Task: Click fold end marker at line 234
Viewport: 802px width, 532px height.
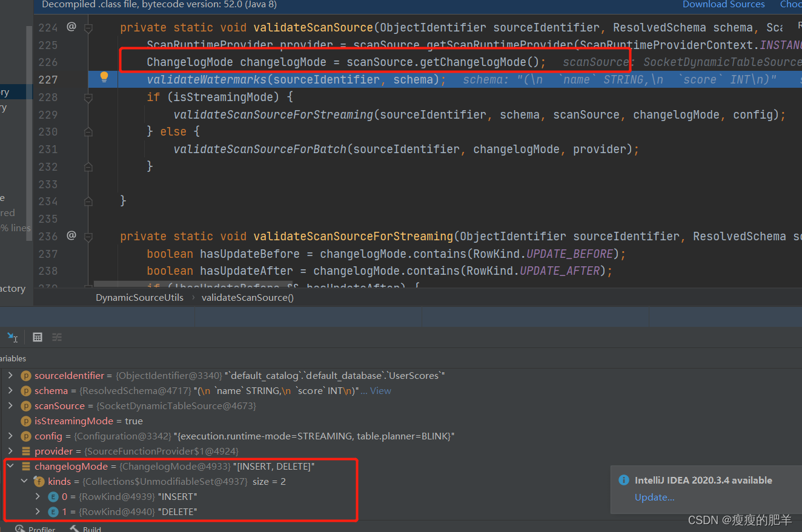Action: click(88, 201)
